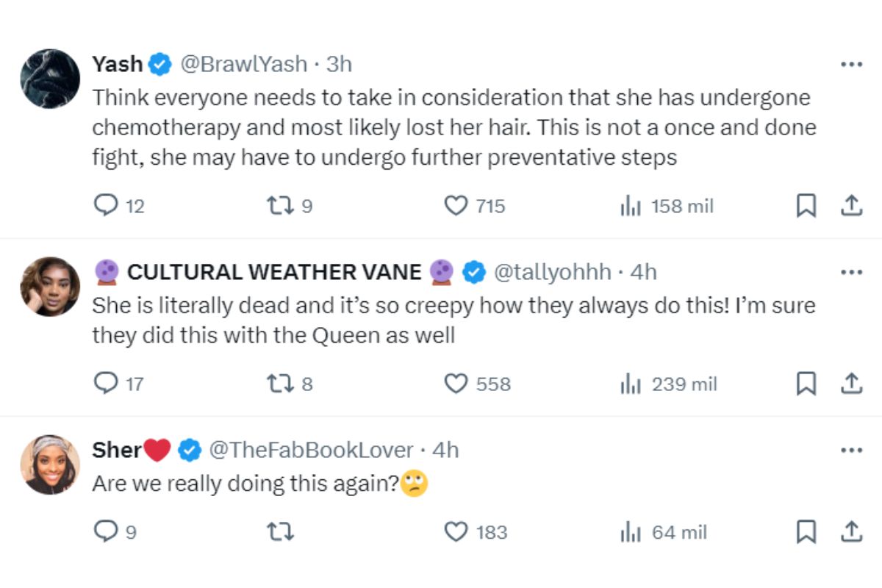
Task: Open more options on Yash's tweet
Action: click(x=850, y=65)
